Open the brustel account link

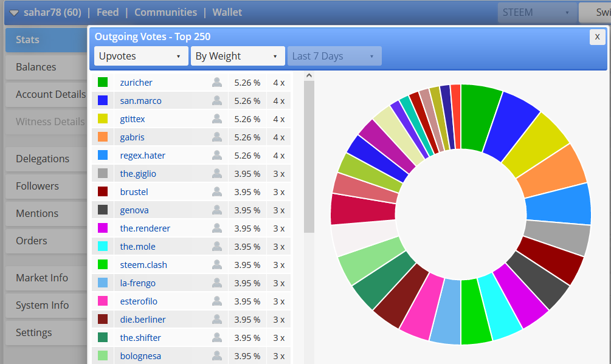(134, 192)
